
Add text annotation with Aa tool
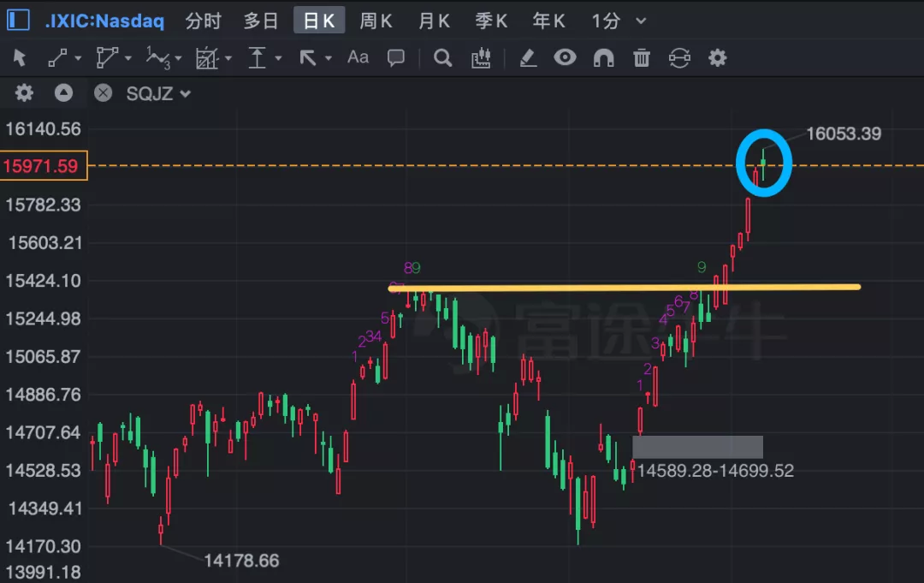[358, 57]
